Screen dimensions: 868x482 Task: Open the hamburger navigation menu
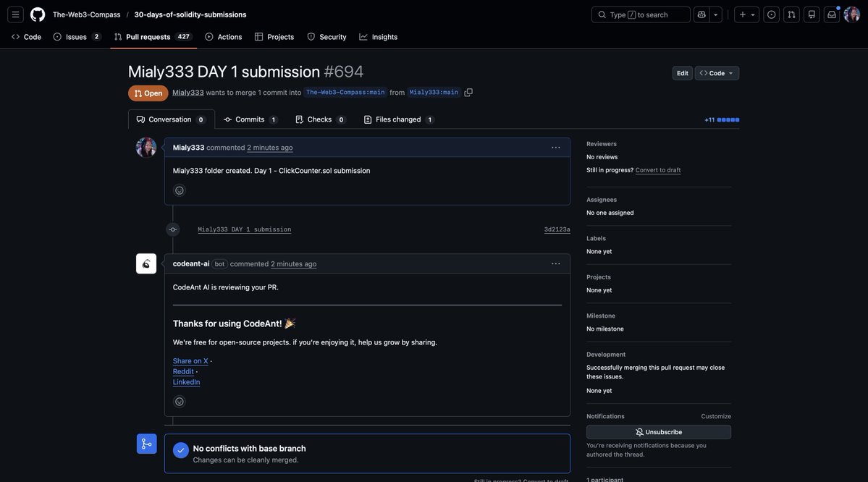point(15,14)
